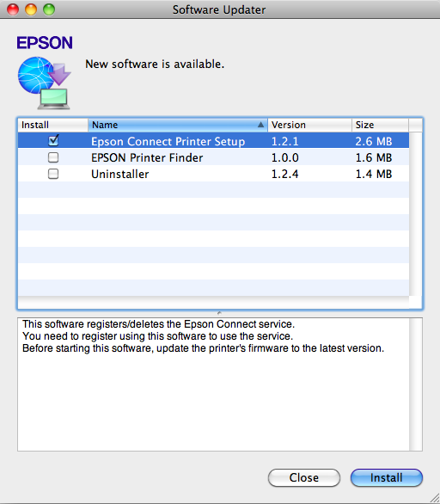
Task: Click the yellow minimize window button
Action: pyautogui.click(x=31, y=9)
